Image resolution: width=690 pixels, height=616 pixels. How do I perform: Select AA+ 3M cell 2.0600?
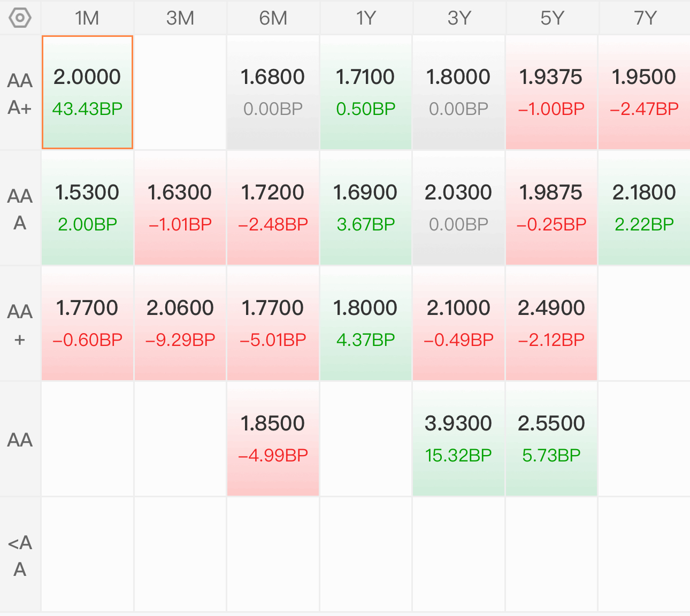[180, 324]
